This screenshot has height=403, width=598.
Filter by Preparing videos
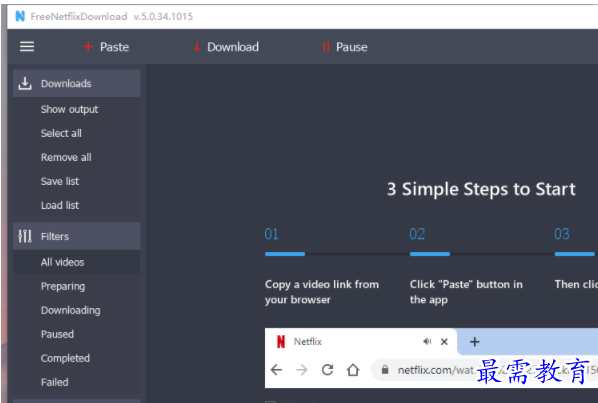pyautogui.click(x=63, y=286)
